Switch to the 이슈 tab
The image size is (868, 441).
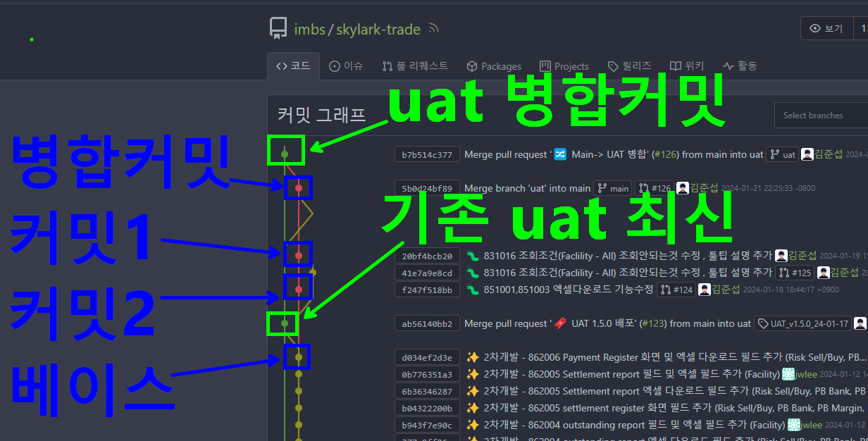[346, 66]
